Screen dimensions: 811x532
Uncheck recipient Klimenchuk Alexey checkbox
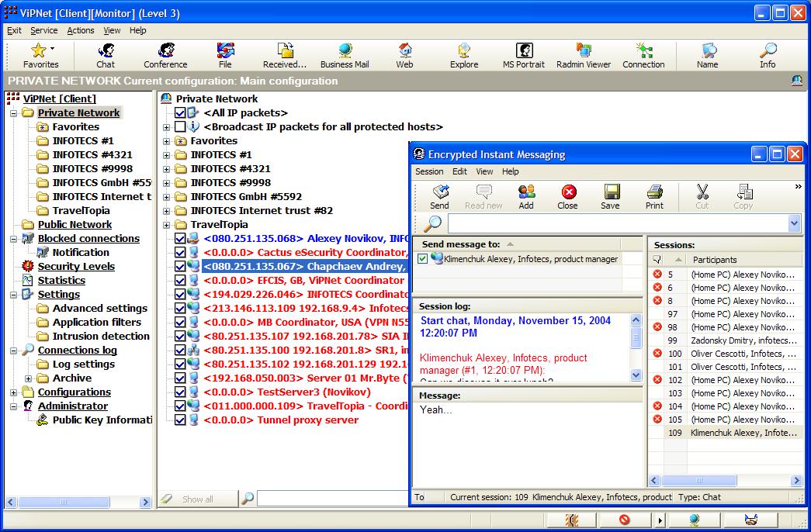(x=422, y=258)
